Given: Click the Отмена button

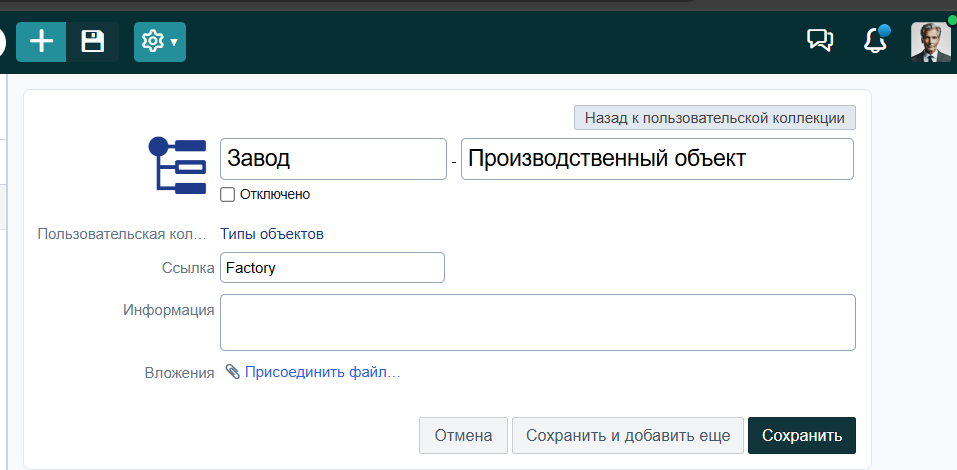Looking at the screenshot, I should pos(463,435).
